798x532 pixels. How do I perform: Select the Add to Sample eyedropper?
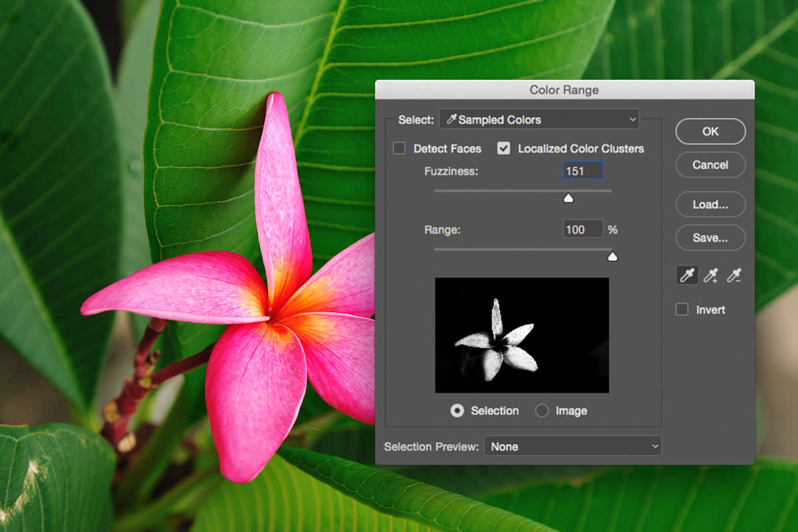tap(711, 275)
